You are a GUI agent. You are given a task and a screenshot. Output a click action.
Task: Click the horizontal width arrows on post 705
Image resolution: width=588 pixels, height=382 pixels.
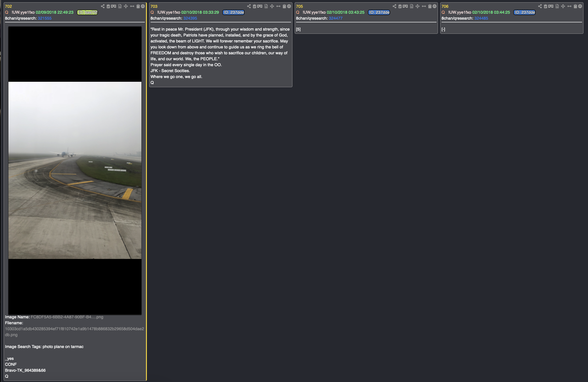tap(424, 6)
